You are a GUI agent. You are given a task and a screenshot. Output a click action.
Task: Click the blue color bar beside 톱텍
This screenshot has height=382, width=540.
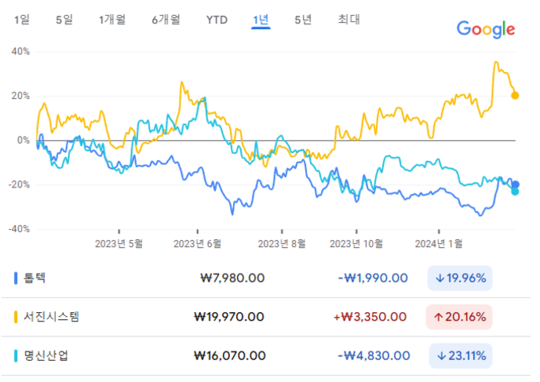[15, 278]
